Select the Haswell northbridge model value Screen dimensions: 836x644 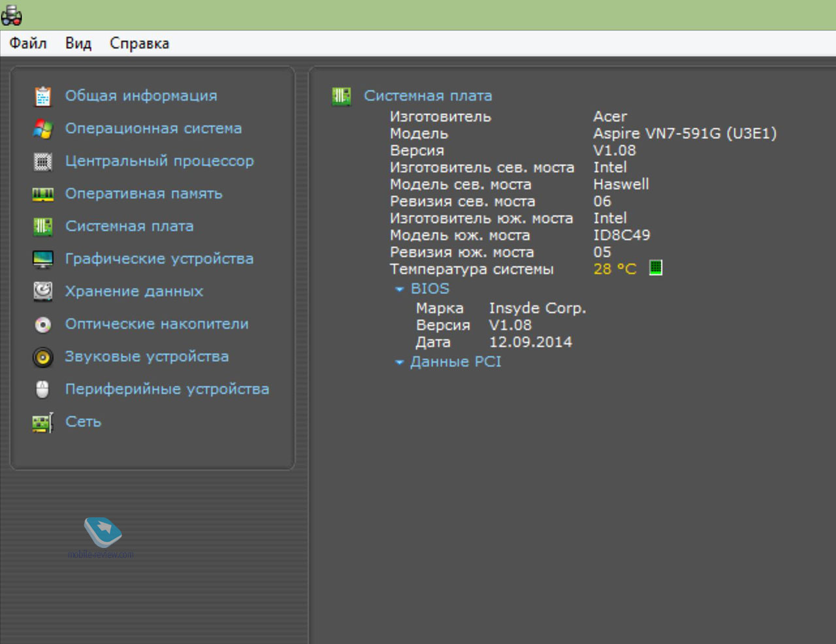[621, 184]
